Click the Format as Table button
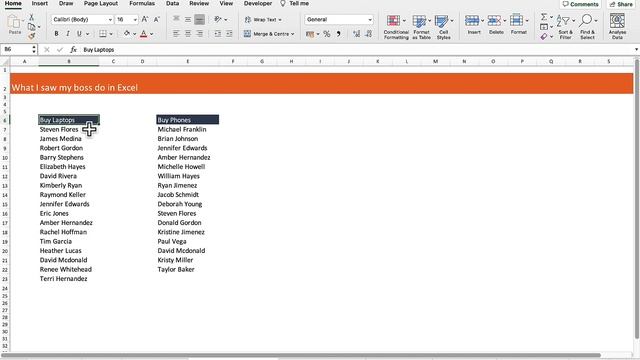 click(x=421, y=27)
